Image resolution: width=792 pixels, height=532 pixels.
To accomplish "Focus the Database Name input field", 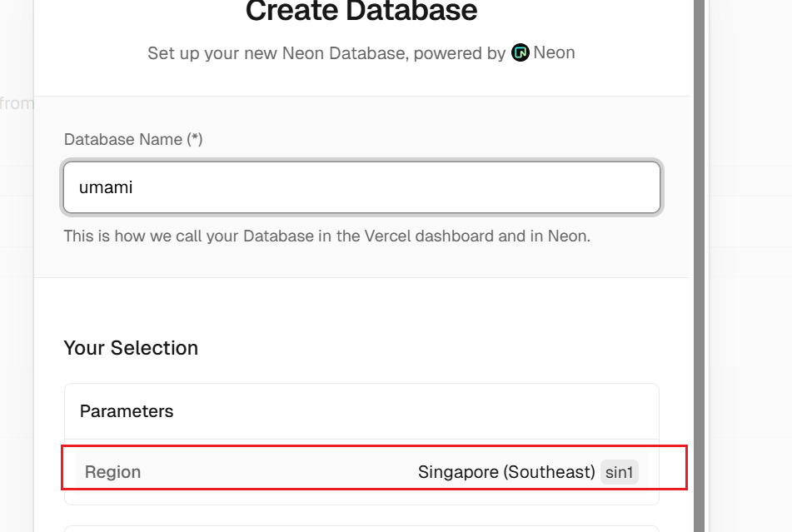I will click(361, 187).
